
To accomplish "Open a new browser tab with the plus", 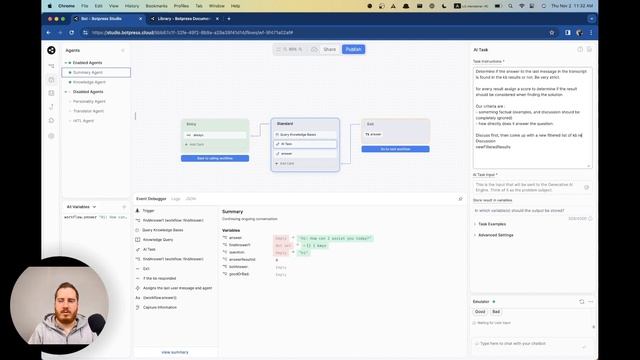I will (229, 19).
